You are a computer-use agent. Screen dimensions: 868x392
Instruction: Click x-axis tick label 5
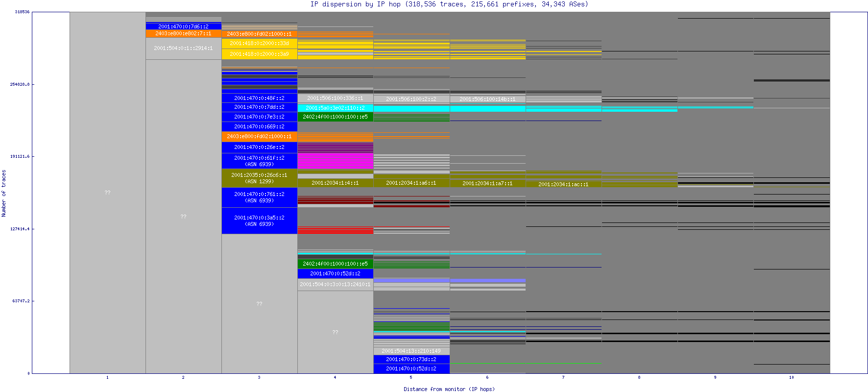point(411,377)
